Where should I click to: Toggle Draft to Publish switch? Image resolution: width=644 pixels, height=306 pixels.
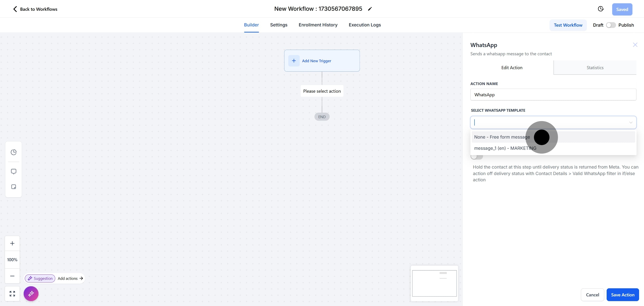click(x=611, y=25)
